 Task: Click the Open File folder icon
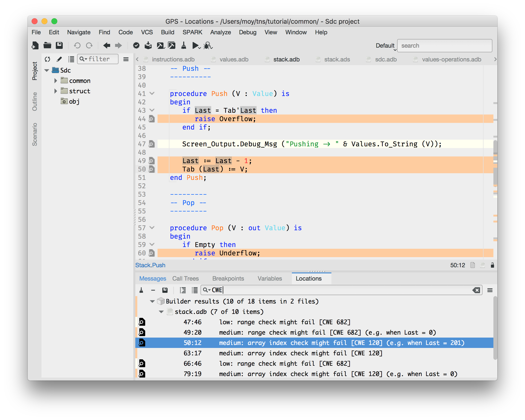pos(47,45)
